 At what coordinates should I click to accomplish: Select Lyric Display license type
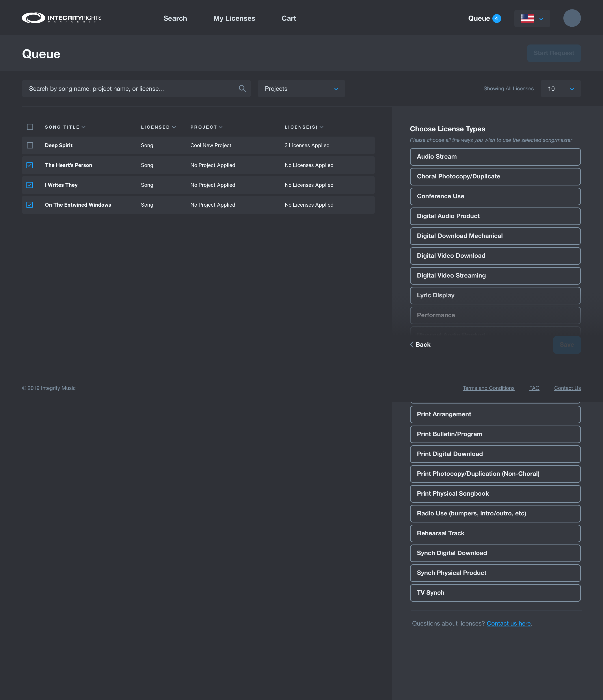click(x=495, y=295)
